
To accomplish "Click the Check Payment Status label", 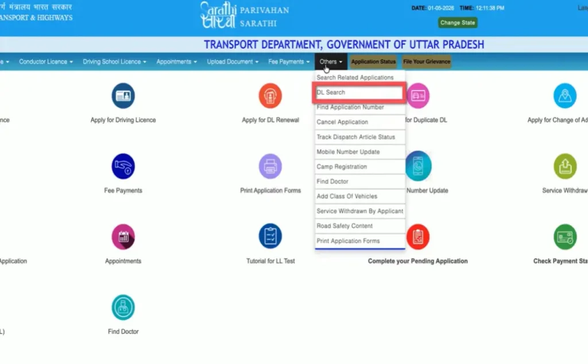I will pos(560,261).
